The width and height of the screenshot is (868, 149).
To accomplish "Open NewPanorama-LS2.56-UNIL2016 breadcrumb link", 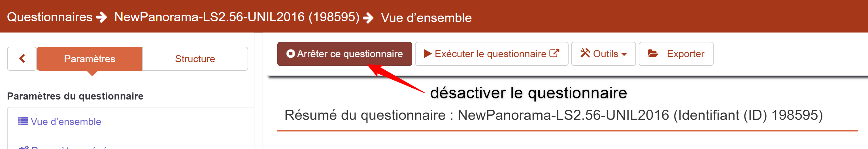I will (x=237, y=17).
